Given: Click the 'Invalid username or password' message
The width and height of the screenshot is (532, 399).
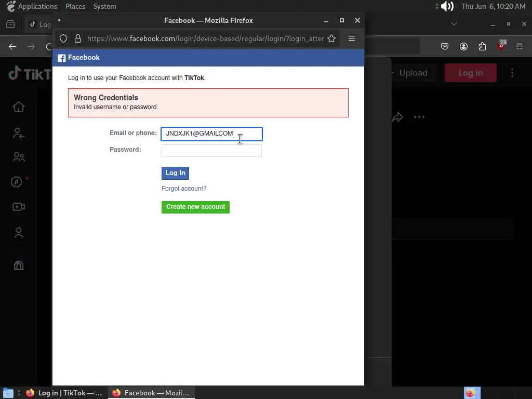Looking at the screenshot, I should coord(115,107).
